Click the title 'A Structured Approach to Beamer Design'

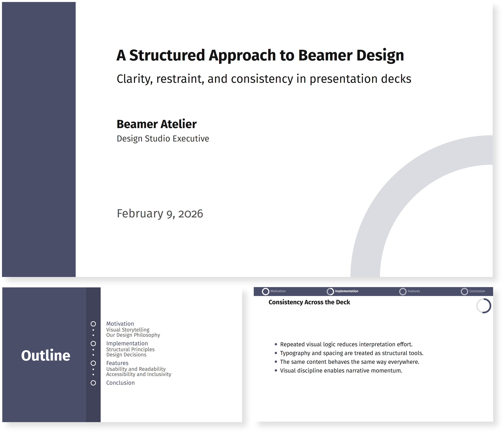[x=260, y=55]
